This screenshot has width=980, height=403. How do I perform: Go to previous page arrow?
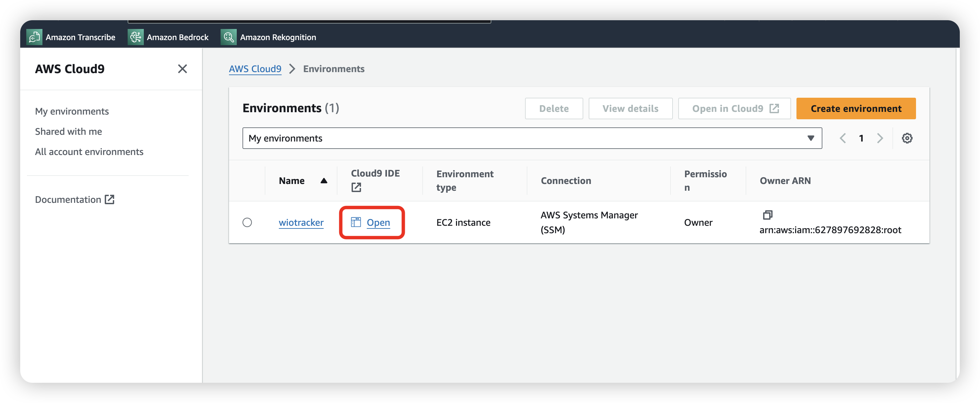[842, 138]
